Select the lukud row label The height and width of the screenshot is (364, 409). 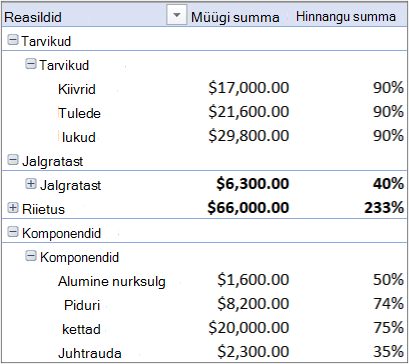point(79,137)
